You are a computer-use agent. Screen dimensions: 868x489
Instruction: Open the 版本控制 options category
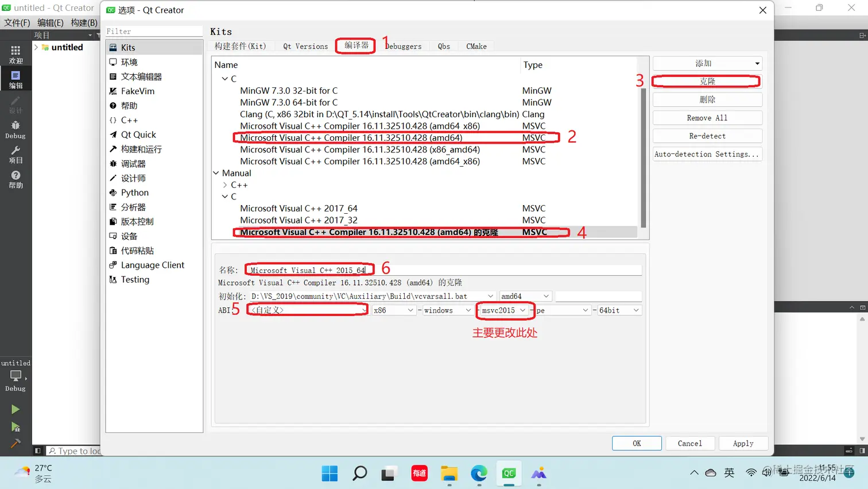point(154,221)
